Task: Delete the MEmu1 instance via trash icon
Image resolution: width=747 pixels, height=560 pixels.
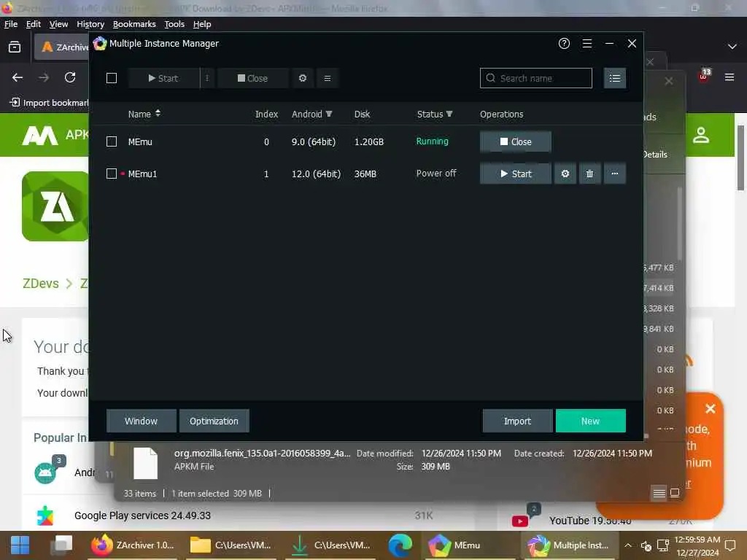Action: tap(589, 174)
